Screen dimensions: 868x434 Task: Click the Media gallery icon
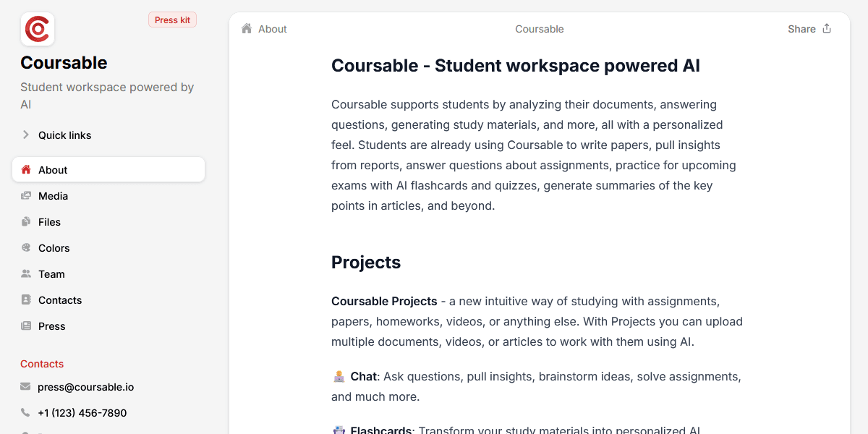pos(26,196)
